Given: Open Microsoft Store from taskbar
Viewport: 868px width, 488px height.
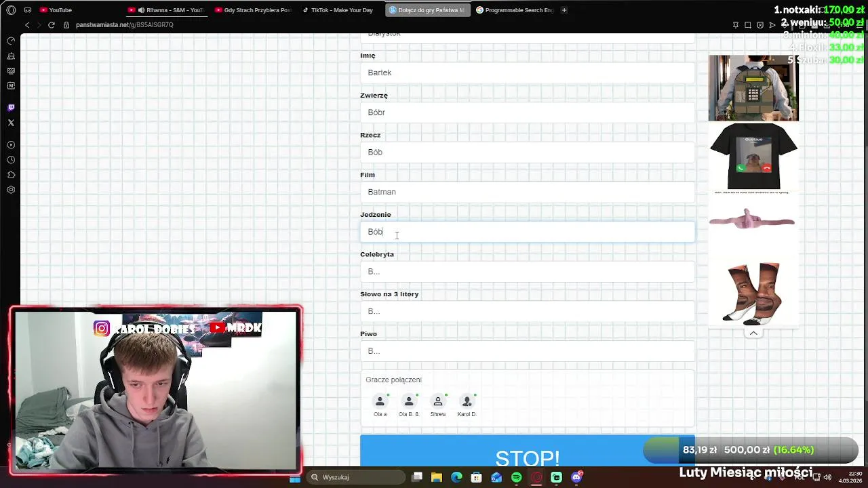Looking at the screenshot, I should tap(477, 477).
